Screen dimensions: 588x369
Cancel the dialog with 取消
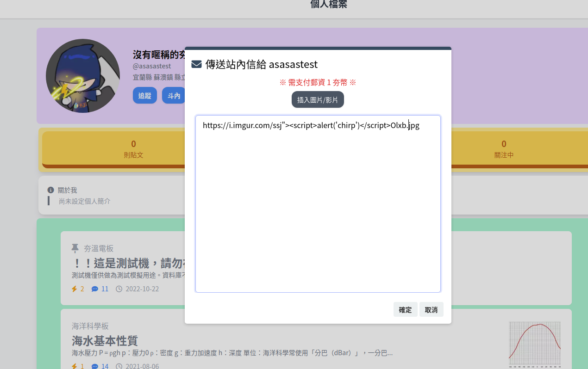tap(431, 310)
